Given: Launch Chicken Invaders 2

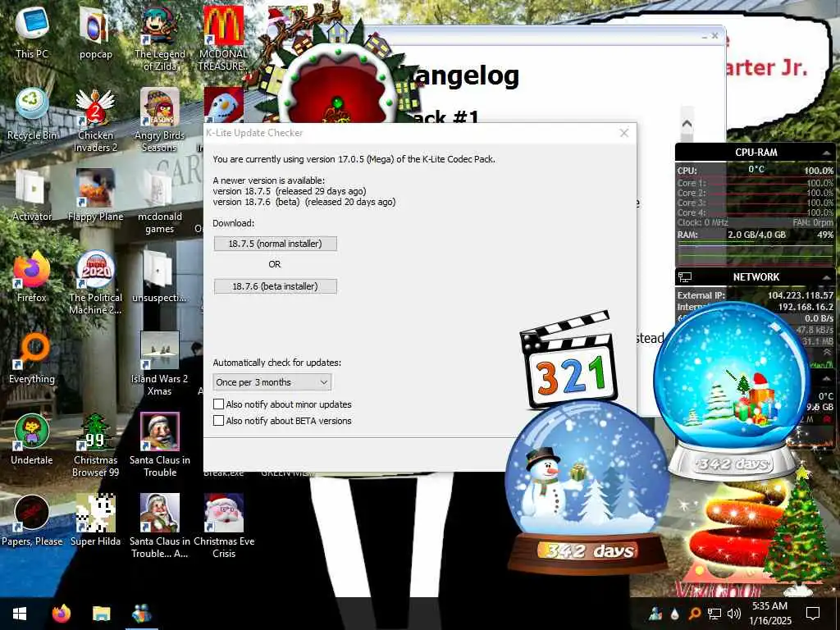Looking at the screenshot, I should (95, 120).
